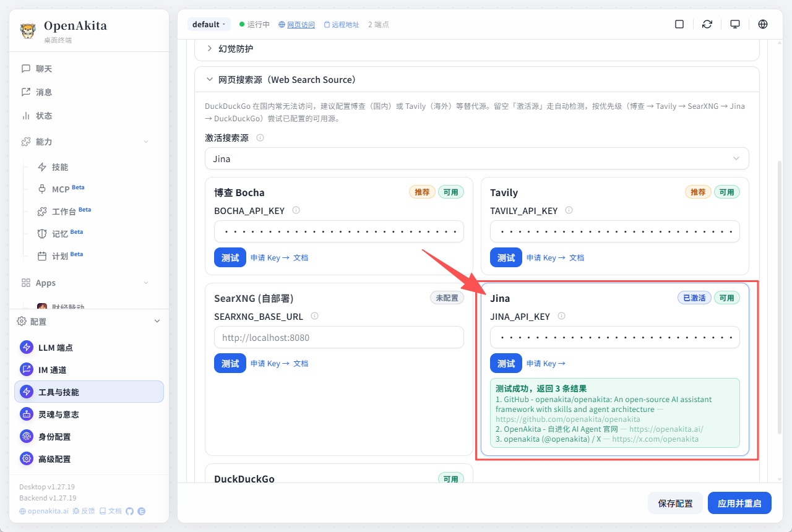Click the globe language icon in header

point(763,24)
